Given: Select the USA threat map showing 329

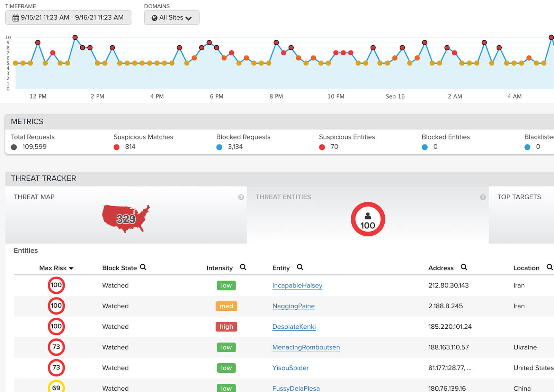Looking at the screenshot, I should click(x=126, y=219).
